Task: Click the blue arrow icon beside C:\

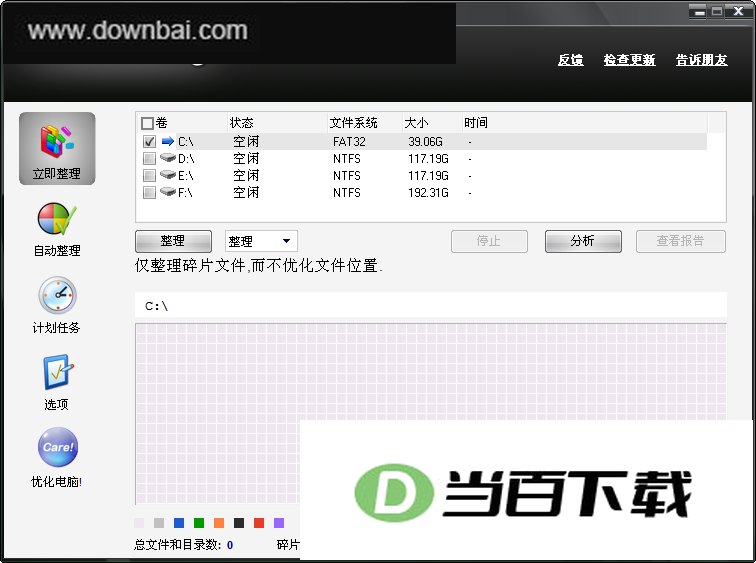Action: tap(168, 141)
